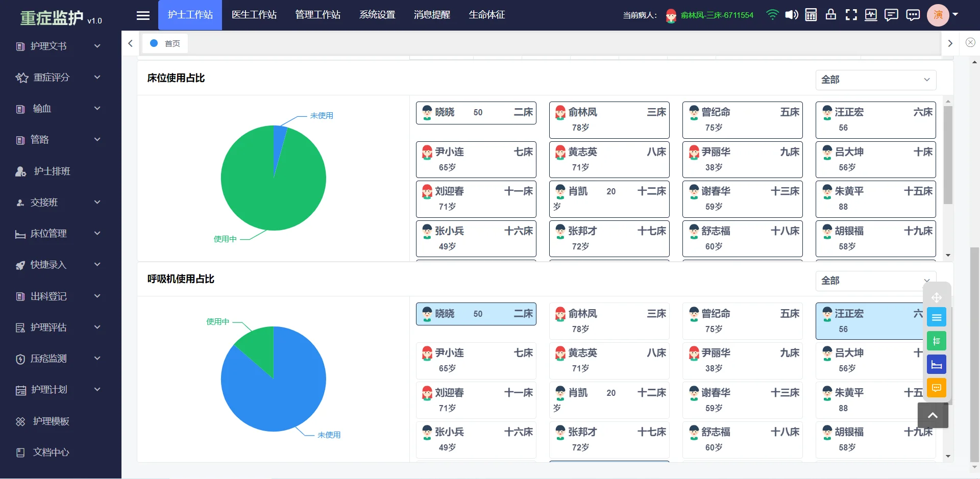Click the green settings icon in floating toolbar
Screen dimensions: 980x479
[937, 341]
